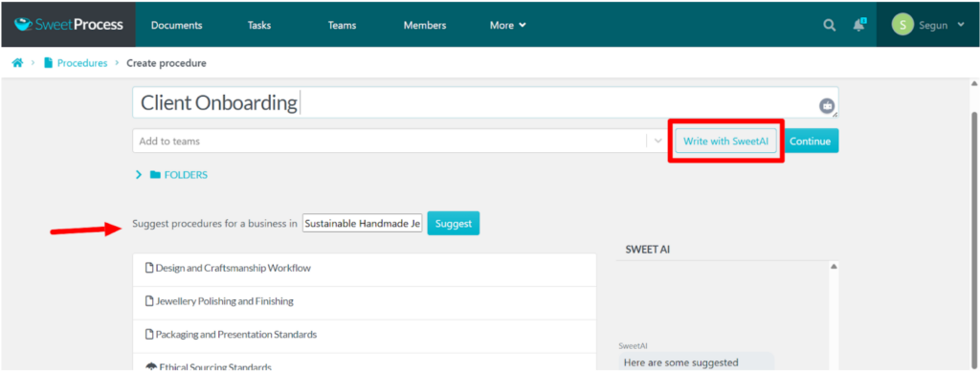Click the Sustainable Handmade Je business input
Viewport: 980px width, 373px height.
[x=363, y=223]
